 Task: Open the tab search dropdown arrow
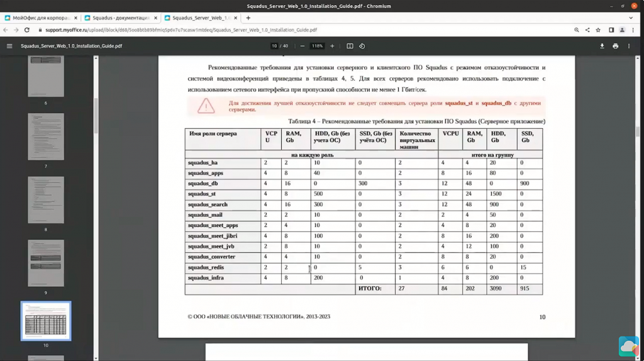click(x=631, y=18)
